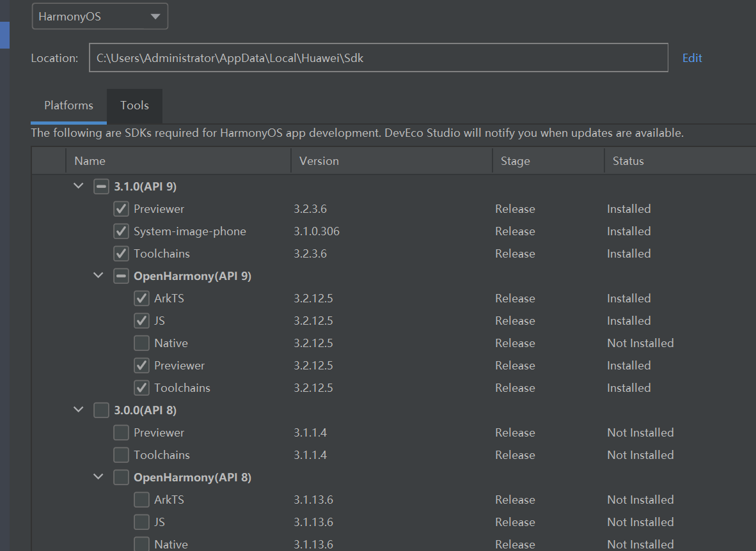Image resolution: width=756 pixels, height=551 pixels.
Task: Click the Stage column header
Action: 548,161
